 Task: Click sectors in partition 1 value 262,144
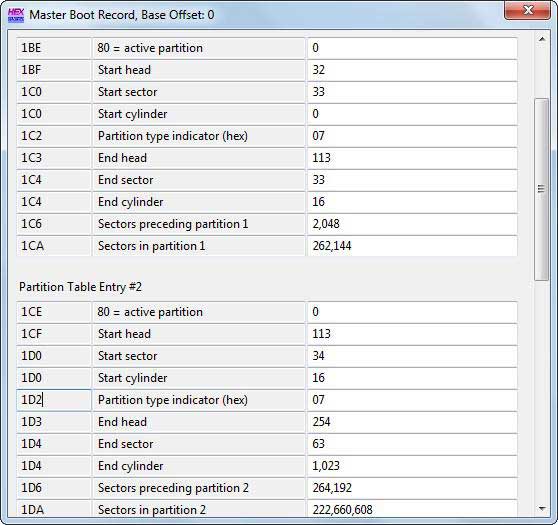(412, 246)
